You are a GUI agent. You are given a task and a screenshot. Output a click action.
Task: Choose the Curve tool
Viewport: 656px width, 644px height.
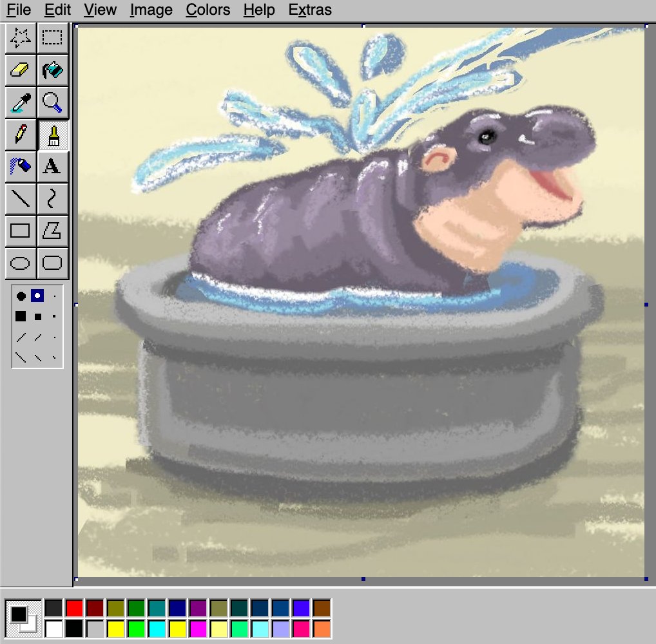click(52, 199)
